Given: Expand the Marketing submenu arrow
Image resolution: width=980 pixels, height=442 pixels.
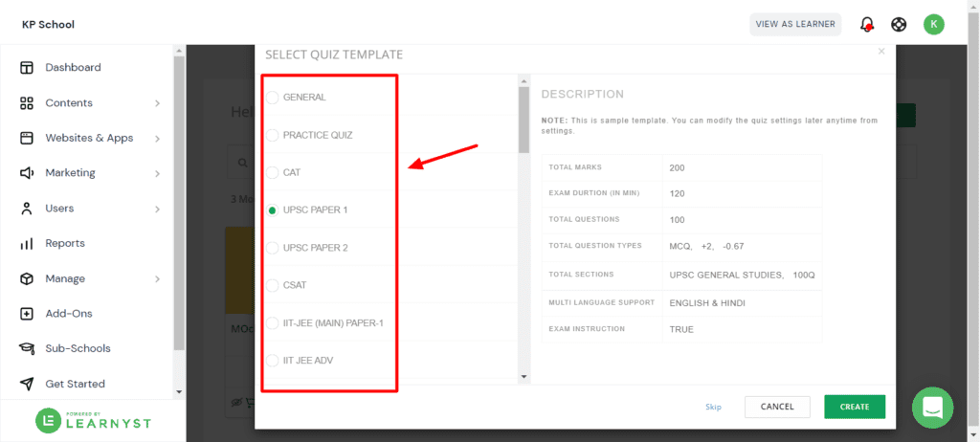Looking at the screenshot, I should (x=157, y=173).
